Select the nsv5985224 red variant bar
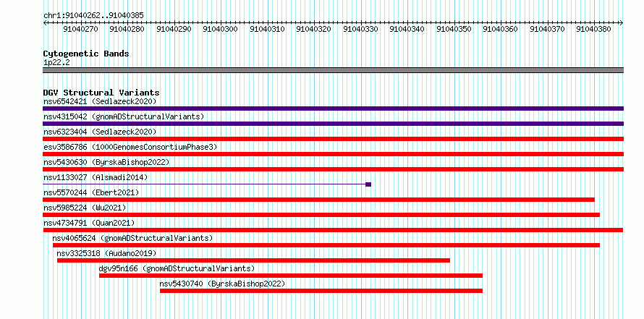This screenshot has height=319, width=644. (x=321, y=215)
